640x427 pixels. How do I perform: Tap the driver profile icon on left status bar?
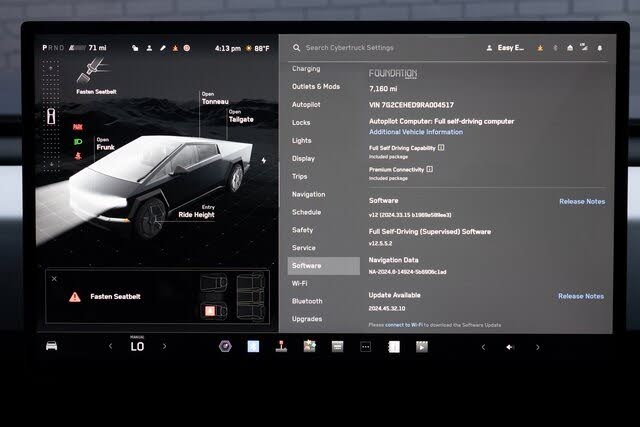point(149,48)
